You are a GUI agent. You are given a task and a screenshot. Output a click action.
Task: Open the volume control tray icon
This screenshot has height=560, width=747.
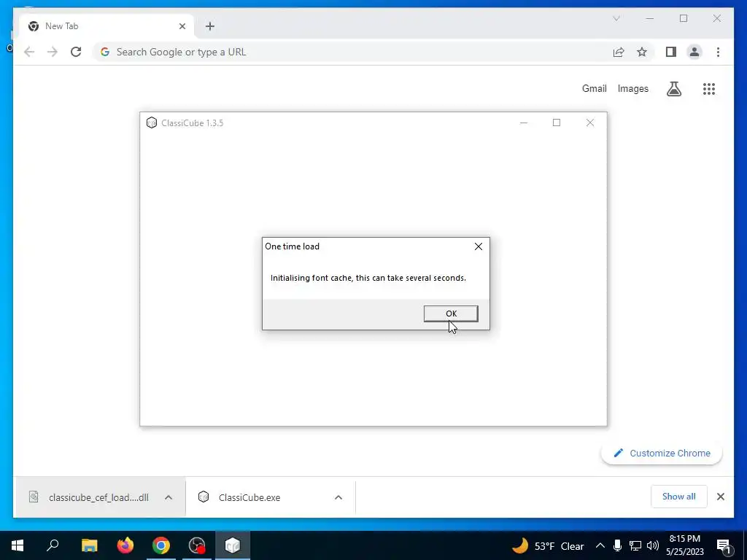tap(653, 545)
